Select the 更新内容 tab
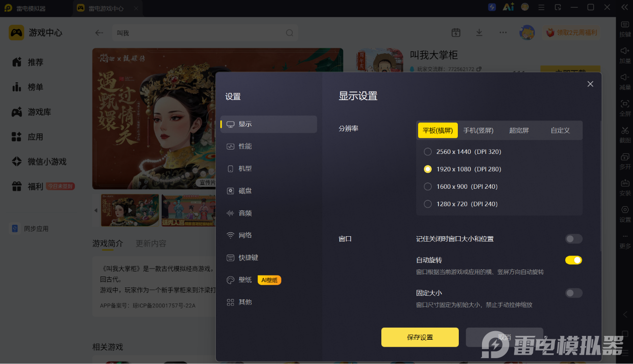This screenshot has width=633, height=364. [151, 243]
